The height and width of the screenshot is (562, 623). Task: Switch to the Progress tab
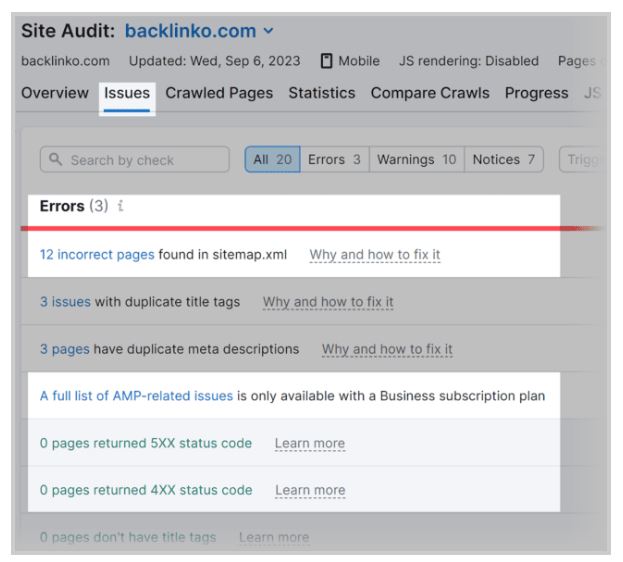coord(536,93)
